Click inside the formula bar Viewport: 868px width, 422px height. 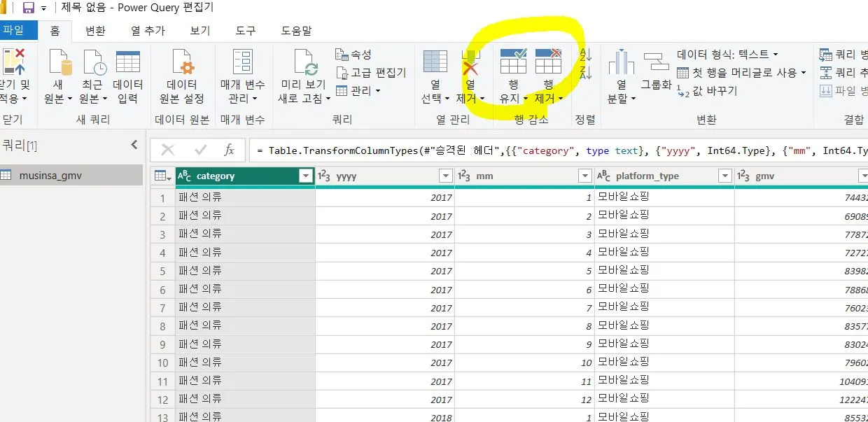pyautogui.click(x=557, y=150)
